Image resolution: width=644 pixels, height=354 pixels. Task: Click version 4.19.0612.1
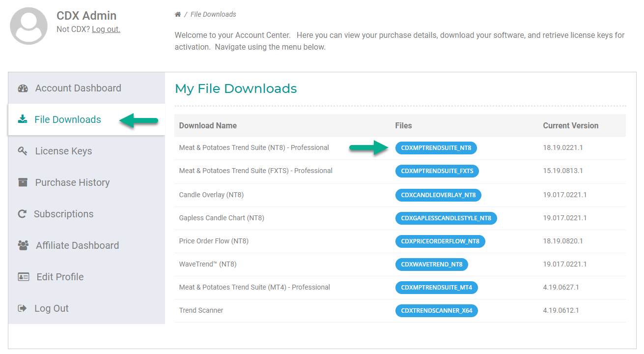pyautogui.click(x=561, y=310)
